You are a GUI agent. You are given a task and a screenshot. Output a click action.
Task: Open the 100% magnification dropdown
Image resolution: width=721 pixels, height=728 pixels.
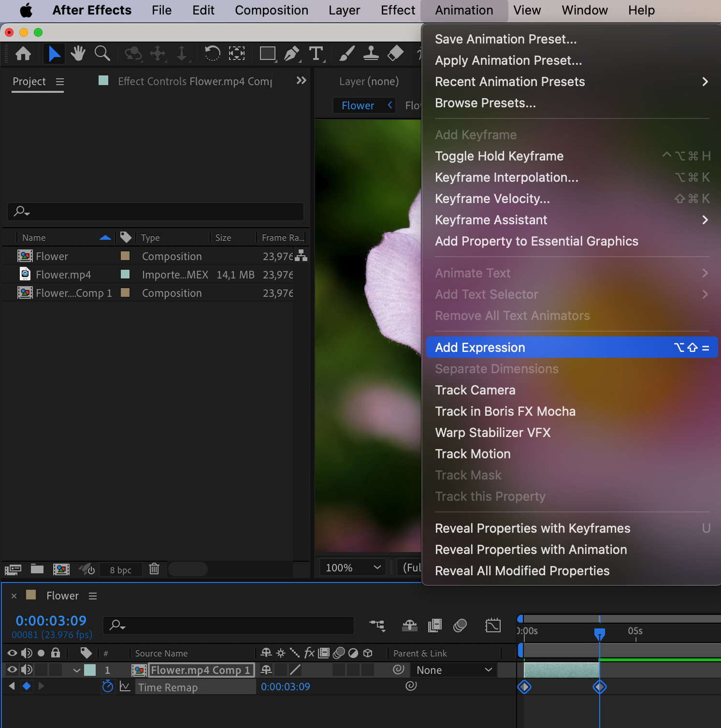353,568
